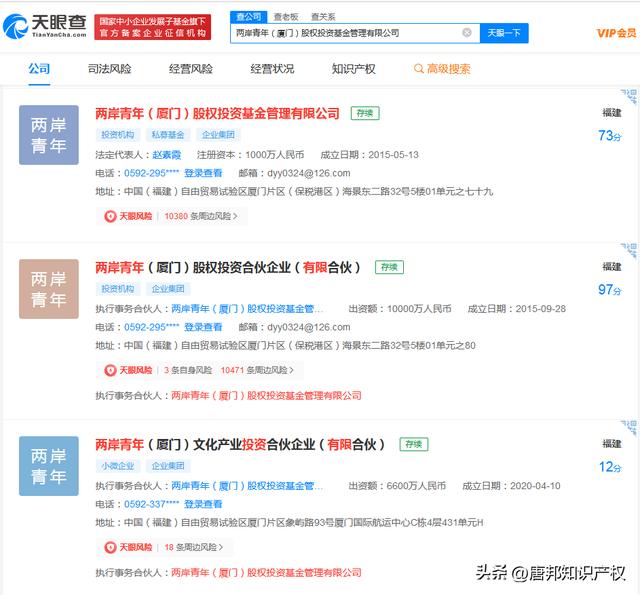Open 两岸青年（厦门）文化产业投资合伙企业 title link
This screenshot has width=640, height=595.
240,444
